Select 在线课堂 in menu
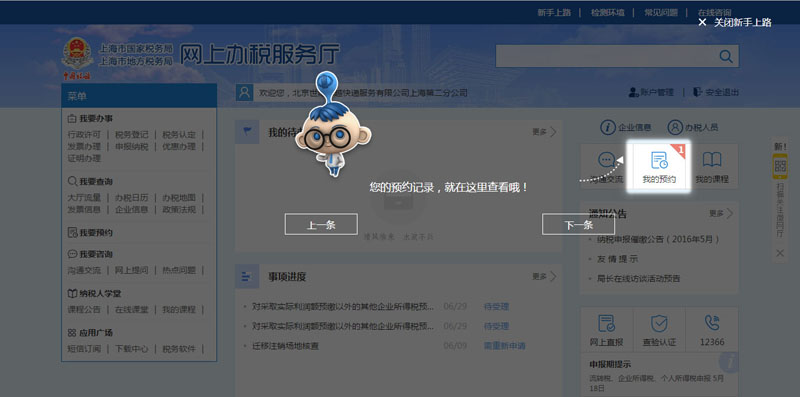Viewport: 800px width, 397px height. tap(131, 310)
